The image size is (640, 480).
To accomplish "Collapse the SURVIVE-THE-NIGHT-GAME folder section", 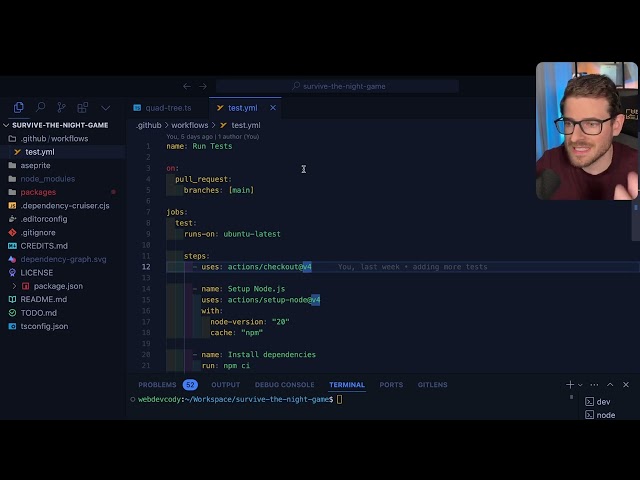I will [6, 125].
